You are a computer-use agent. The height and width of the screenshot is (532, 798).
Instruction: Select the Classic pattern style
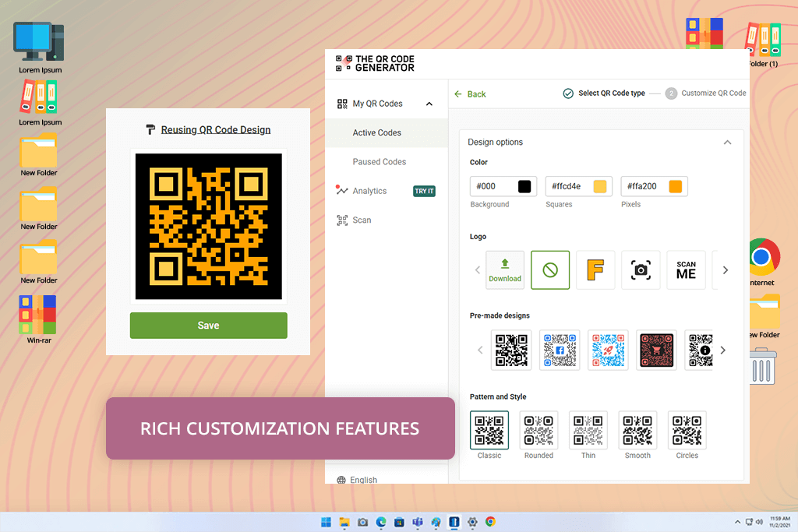coord(489,430)
